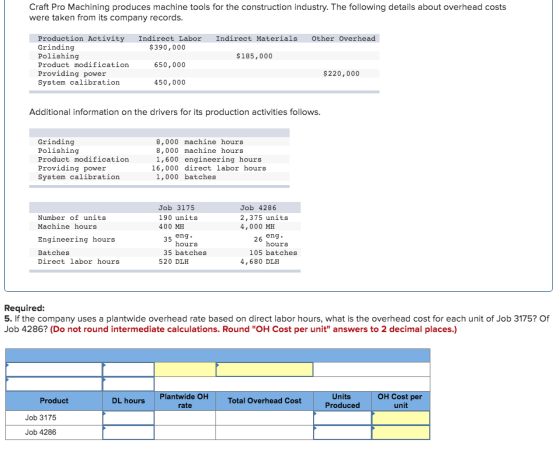The width and height of the screenshot is (560, 457).
Task: Click the Job 4286 Total Overhead Cost cell
Action: pos(264,432)
